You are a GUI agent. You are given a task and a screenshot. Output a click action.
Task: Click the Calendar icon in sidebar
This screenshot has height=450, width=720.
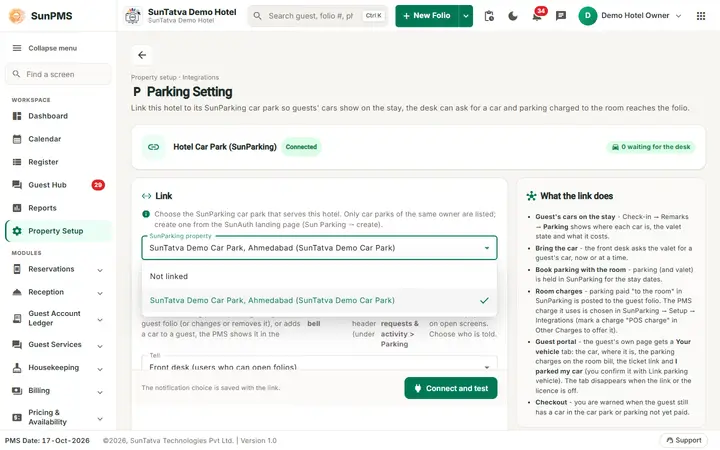pos(17,139)
